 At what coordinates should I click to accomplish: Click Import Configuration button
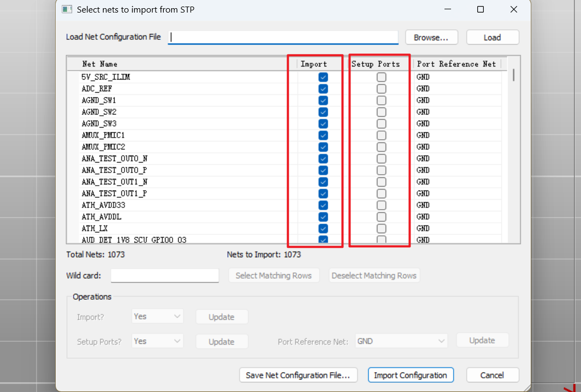tap(411, 375)
